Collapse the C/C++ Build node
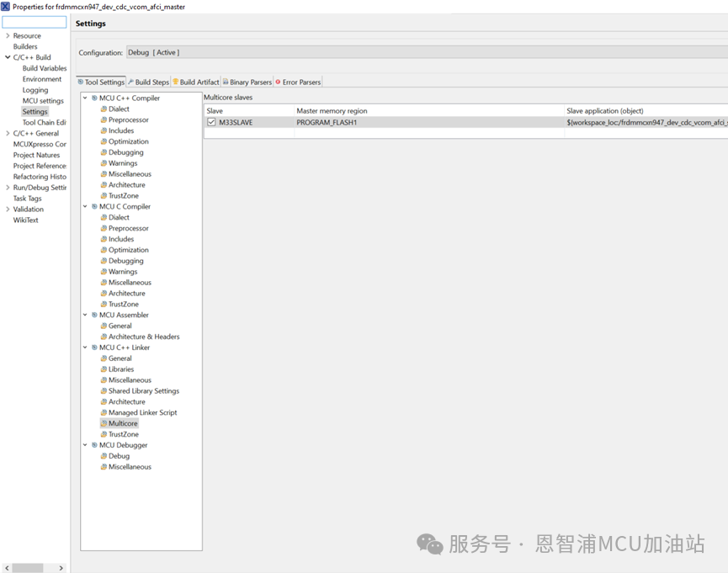 click(8, 57)
